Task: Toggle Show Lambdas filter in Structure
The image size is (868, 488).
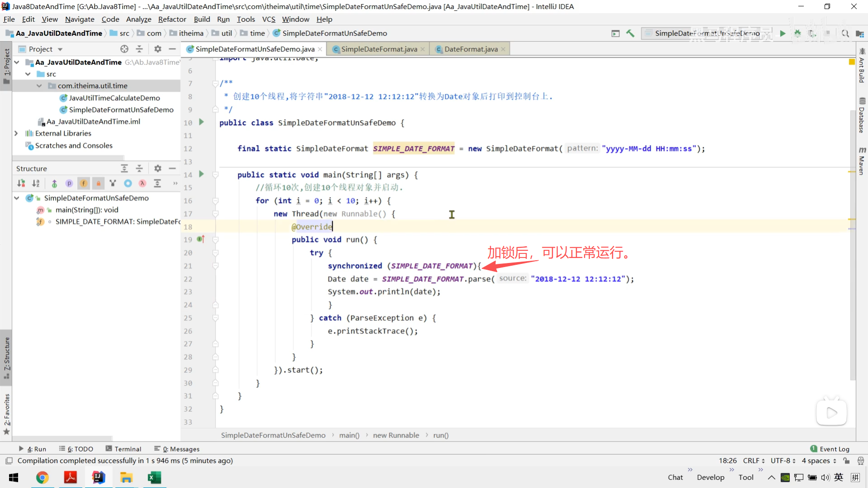Action: point(142,183)
